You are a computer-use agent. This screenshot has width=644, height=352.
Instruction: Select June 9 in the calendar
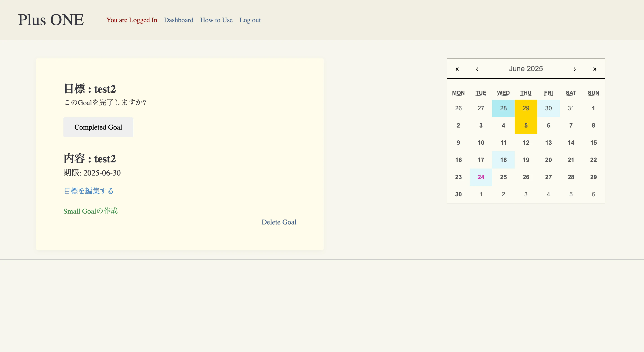coord(458,142)
